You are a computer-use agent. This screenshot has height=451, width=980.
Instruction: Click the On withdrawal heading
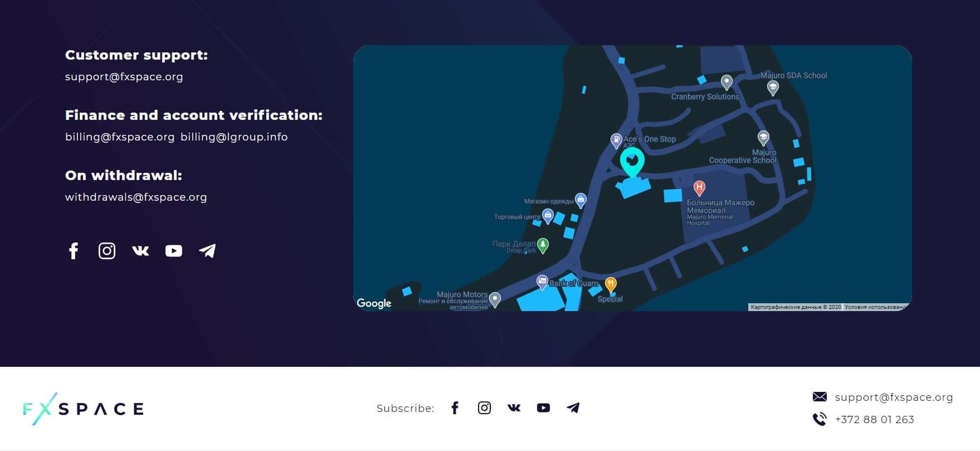[x=124, y=176]
